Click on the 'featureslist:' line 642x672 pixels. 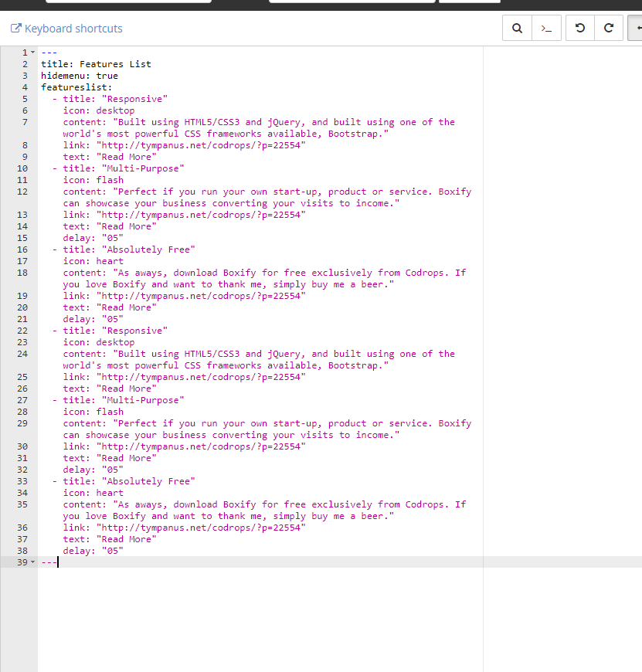point(76,87)
